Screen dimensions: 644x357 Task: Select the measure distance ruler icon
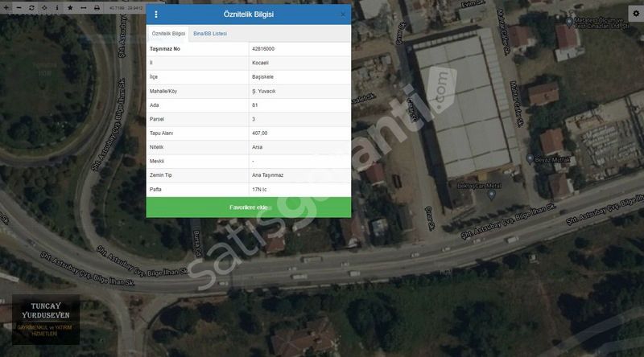[84, 7]
